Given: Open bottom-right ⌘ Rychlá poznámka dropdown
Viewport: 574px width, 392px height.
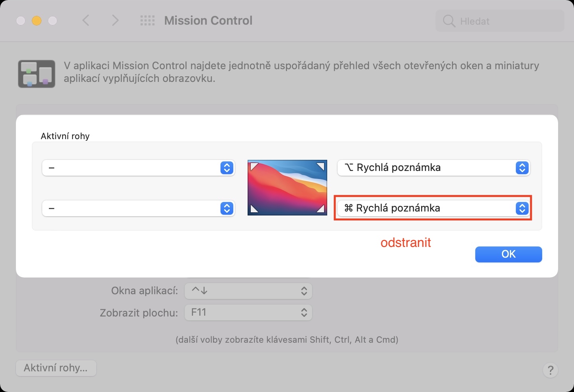Looking at the screenshot, I should click(x=433, y=208).
